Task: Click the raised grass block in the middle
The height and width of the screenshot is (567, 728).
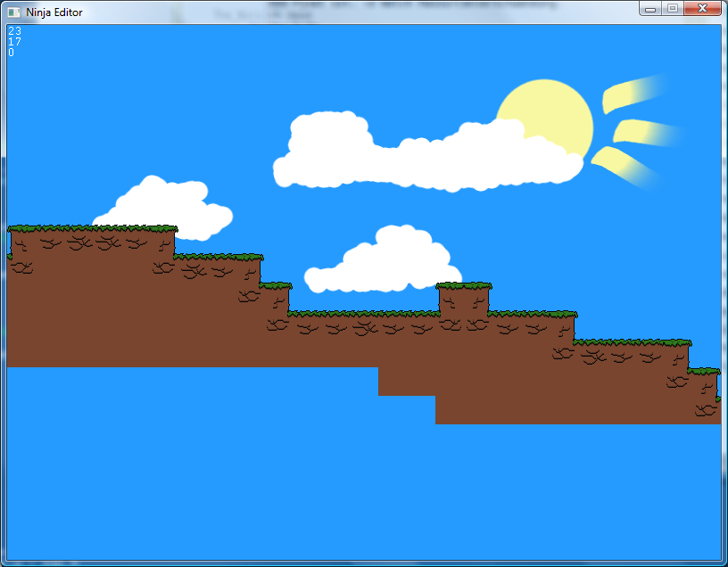Action: pos(464,299)
